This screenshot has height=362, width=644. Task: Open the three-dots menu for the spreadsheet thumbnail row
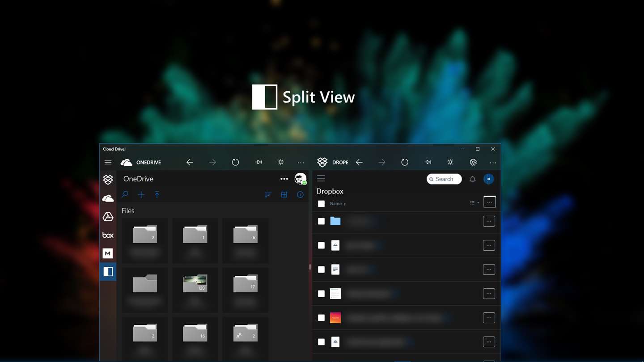(489, 294)
